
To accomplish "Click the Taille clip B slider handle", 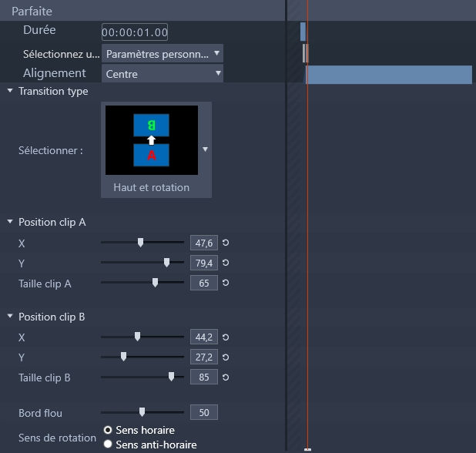I will (x=172, y=377).
